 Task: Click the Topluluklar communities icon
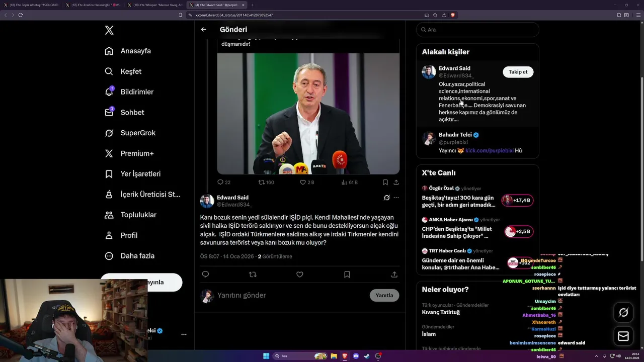(109, 215)
